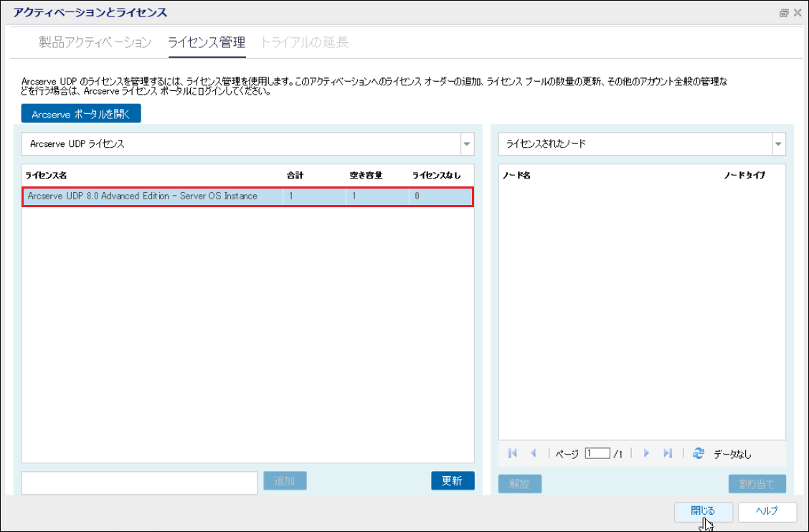Click the 追加 button
Image resolution: width=809 pixels, height=532 pixels.
[285, 481]
